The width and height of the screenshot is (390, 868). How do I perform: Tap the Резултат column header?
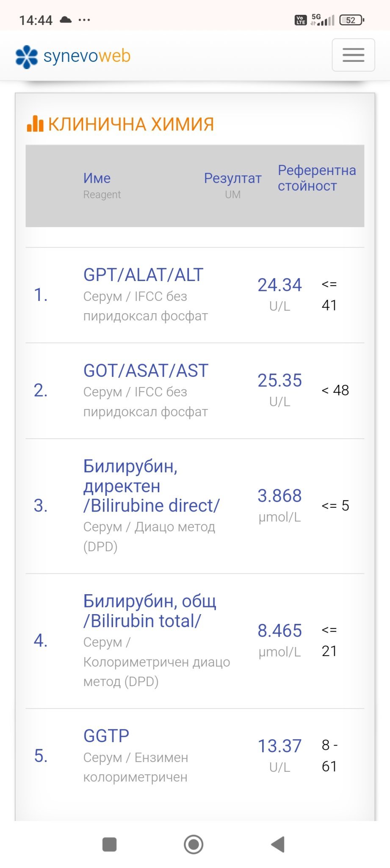click(x=232, y=178)
